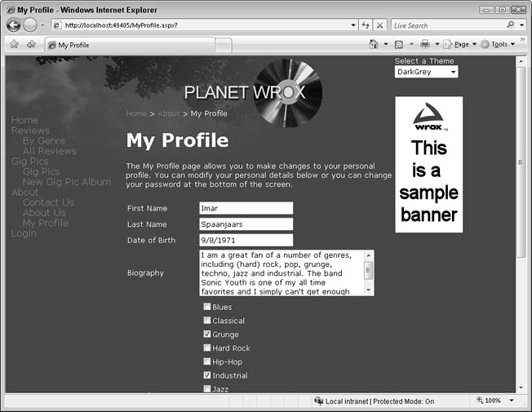Click the Login link
The height and width of the screenshot is (412, 532).
tap(24, 233)
